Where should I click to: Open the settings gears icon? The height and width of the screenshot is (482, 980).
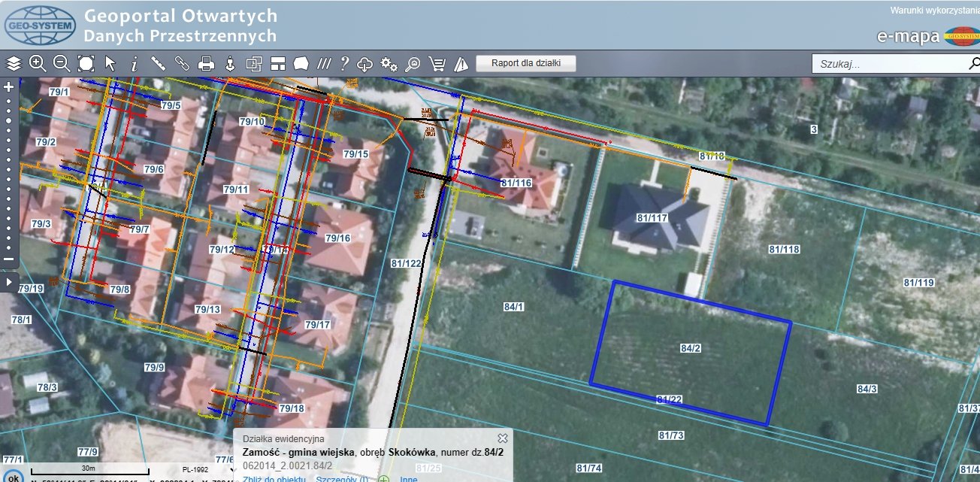[x=389, y=64]
